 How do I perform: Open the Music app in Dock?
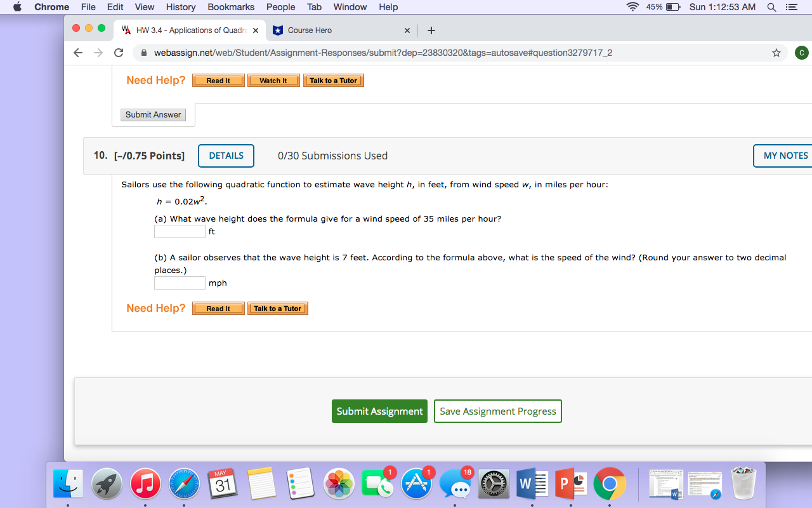coord(145,485)
